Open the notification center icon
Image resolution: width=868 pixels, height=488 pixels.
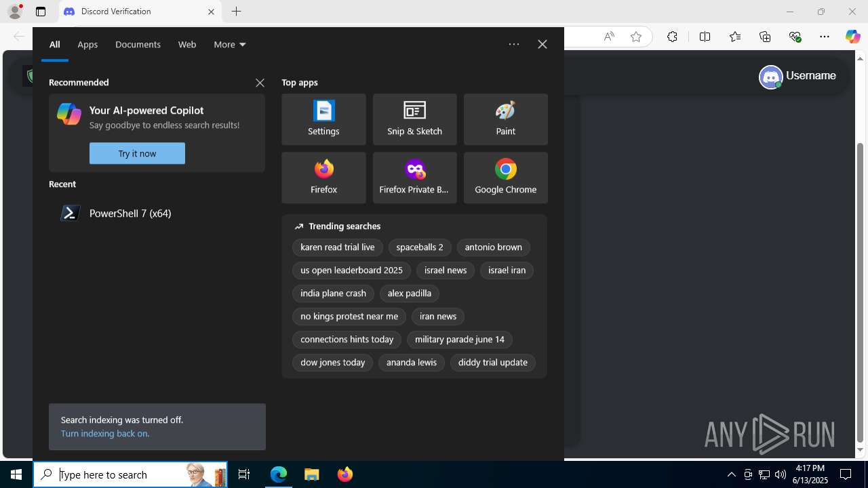(x=846, y=474)
